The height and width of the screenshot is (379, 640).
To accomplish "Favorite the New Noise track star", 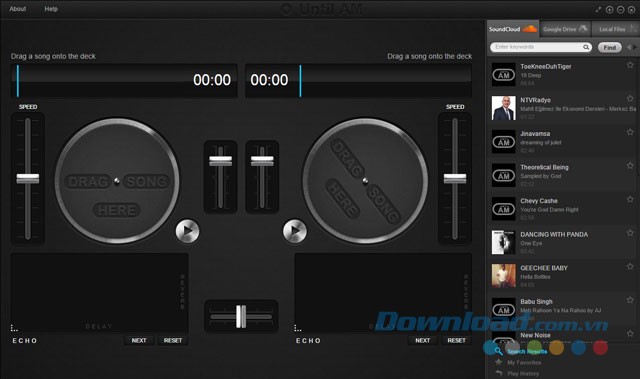I will coord(630,334).
